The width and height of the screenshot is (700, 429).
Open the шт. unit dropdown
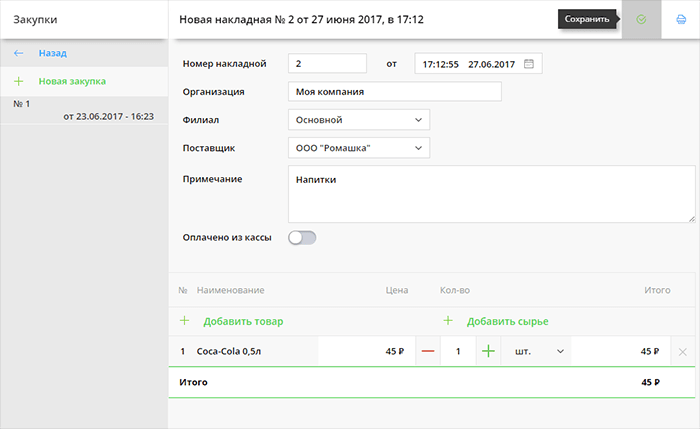[x=538, y=351]
